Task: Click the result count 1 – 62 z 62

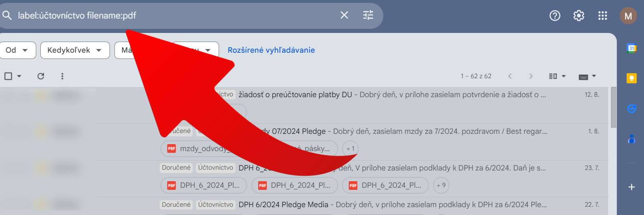Action: 476,76
